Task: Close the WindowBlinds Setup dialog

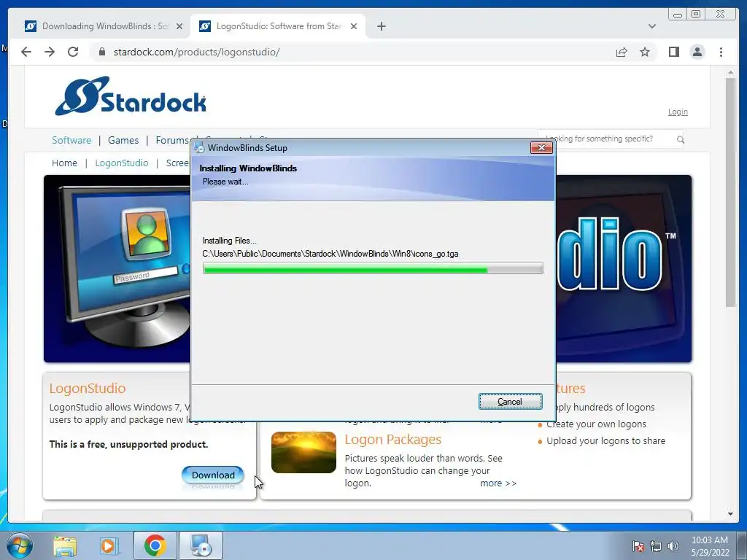Action: tap(541, 147)
